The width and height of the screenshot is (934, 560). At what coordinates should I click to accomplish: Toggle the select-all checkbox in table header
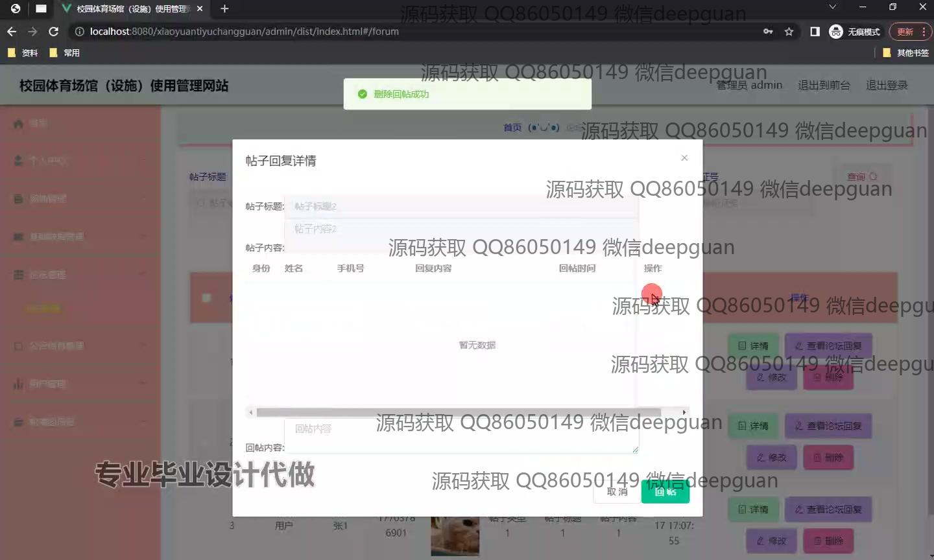pyautogui.click(x=206, y=298)
